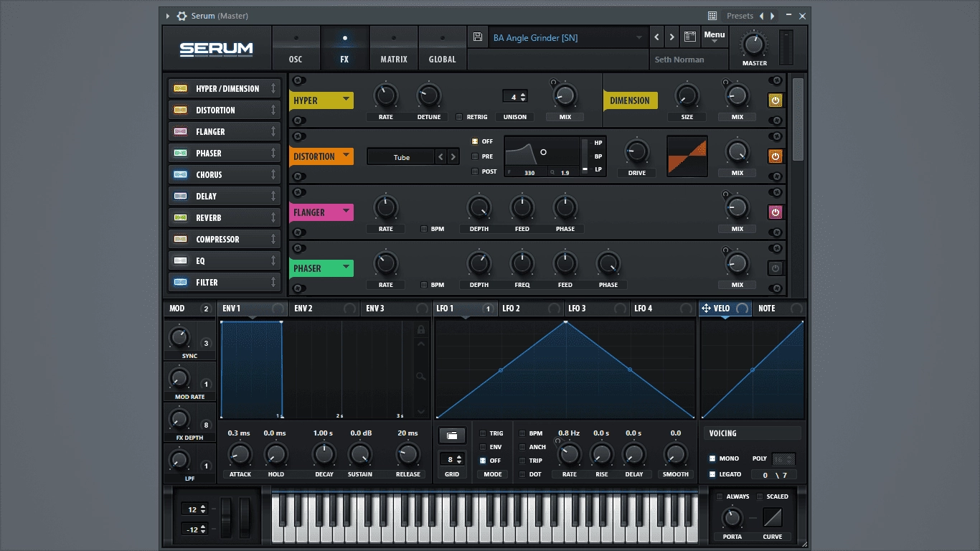Select the NOTE modulation tab

(x=779, y=309)
